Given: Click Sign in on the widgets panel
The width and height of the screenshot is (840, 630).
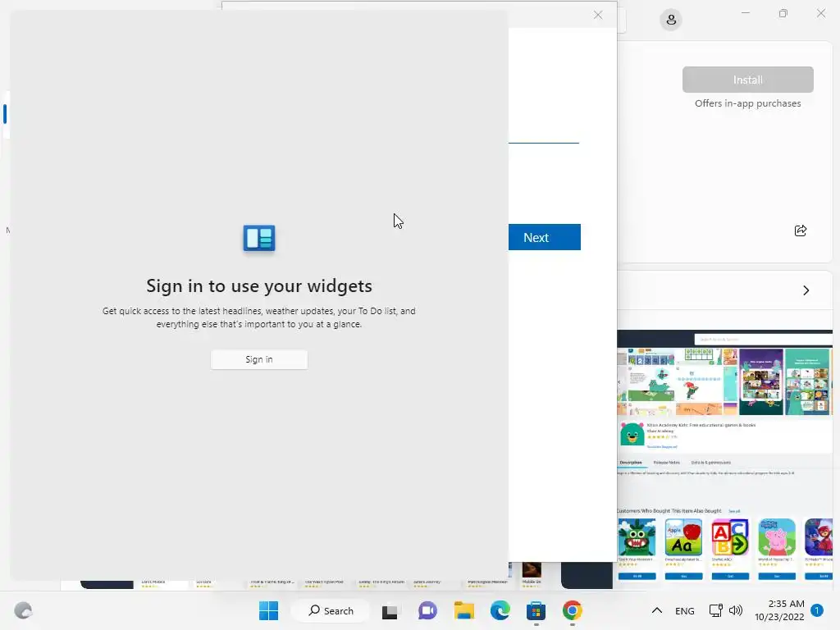Looking at the screenshot, I should pos(258,359).
